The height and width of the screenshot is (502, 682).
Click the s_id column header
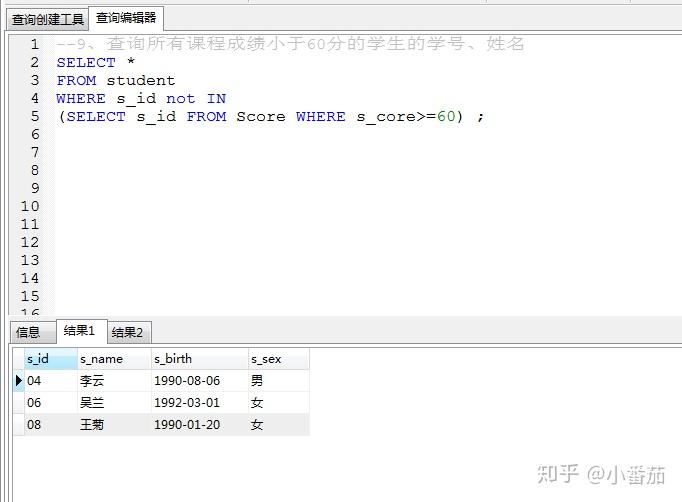(50, 359)
